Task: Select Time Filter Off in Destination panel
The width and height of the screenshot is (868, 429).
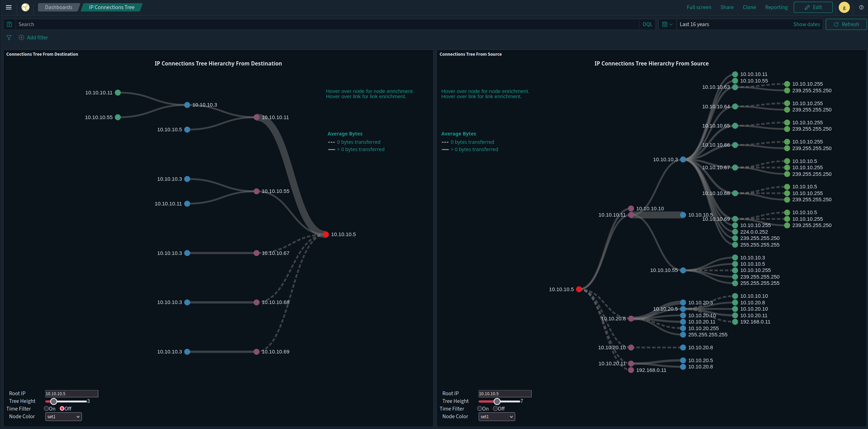Action: click(x=62, y=408)
